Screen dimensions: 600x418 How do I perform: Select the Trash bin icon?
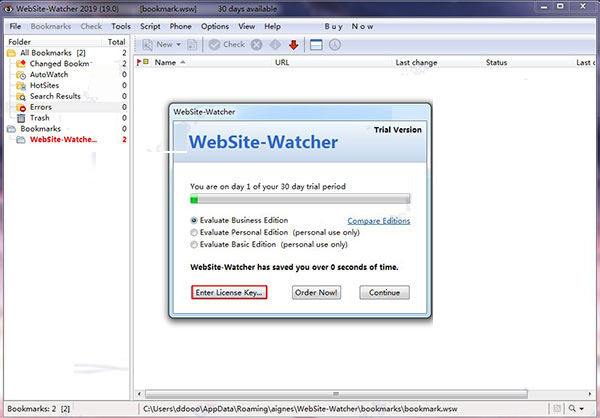pos(21,118)
